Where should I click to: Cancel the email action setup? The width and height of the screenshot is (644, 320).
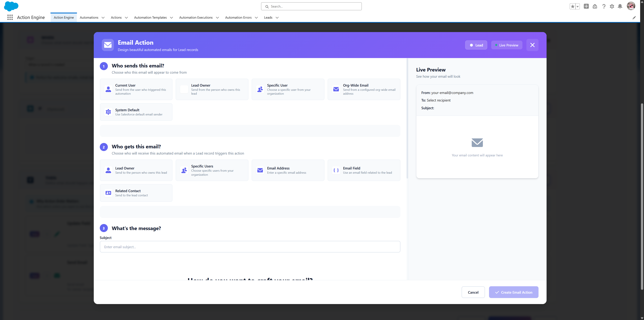[x=473, y=292]
